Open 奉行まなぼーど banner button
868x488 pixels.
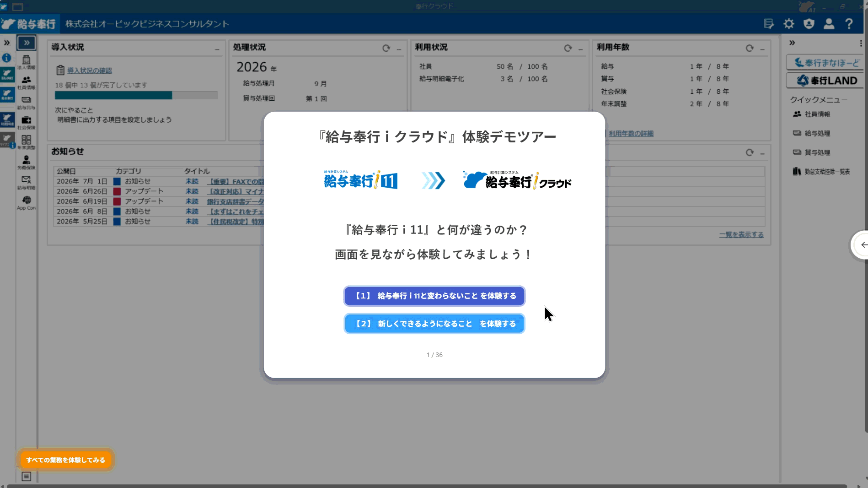(826, 63)
